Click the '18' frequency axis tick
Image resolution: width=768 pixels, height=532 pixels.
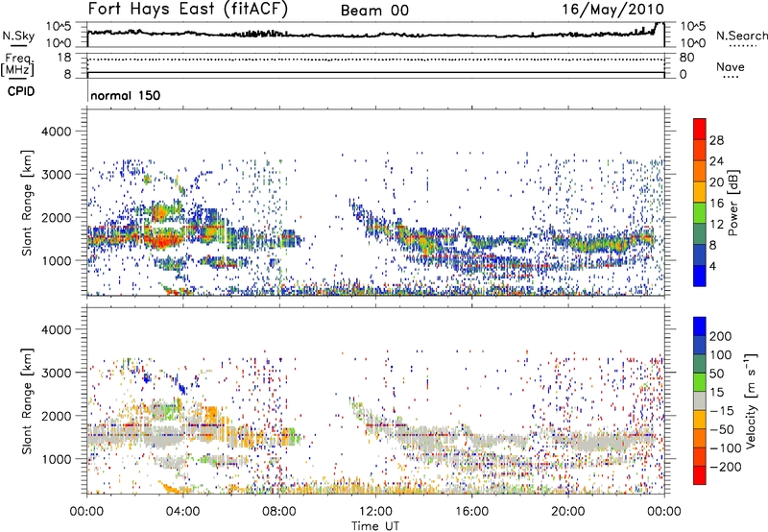(63, 58)
